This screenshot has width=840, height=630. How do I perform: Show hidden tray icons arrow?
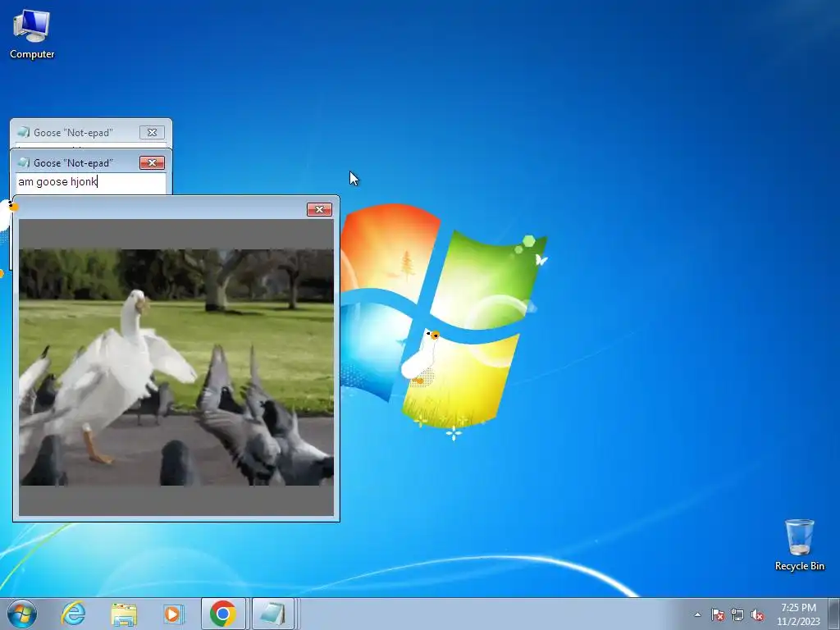click(697, 614)
